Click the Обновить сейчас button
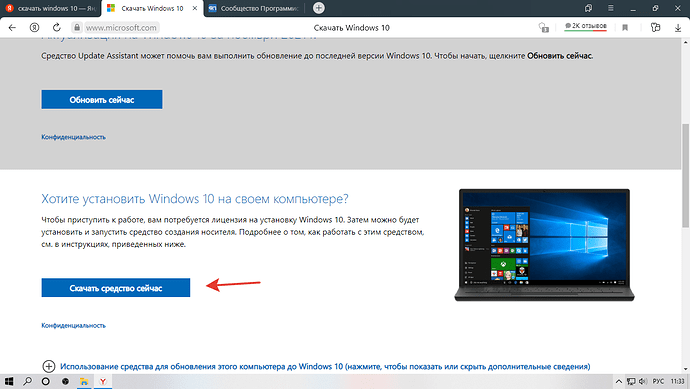 coord(102,99)
